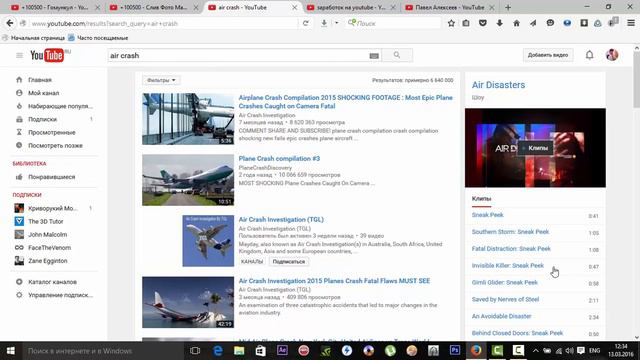Open Понравившиеся in the sidebar
Viewport: 640px width, 360px height.
[x=51, y=177]
